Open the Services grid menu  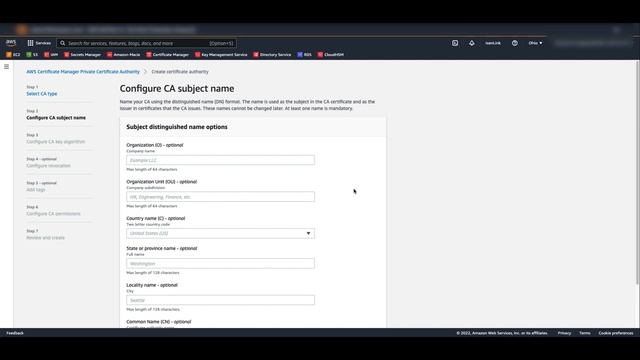click(x=39, y=43)
